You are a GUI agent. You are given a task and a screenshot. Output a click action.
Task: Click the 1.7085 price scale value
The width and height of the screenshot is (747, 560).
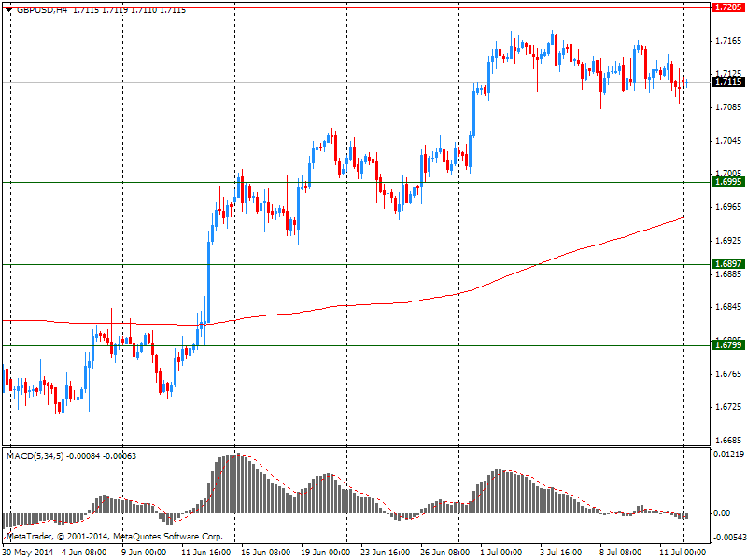tap(729, 107)
